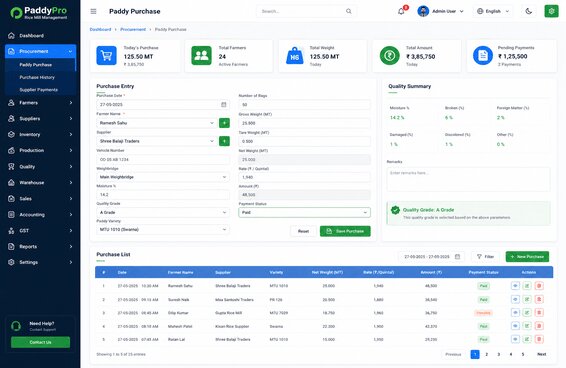Toggle dark mode moon icon
This screenshot has width=566, height=368.
(x=529, y=11)
